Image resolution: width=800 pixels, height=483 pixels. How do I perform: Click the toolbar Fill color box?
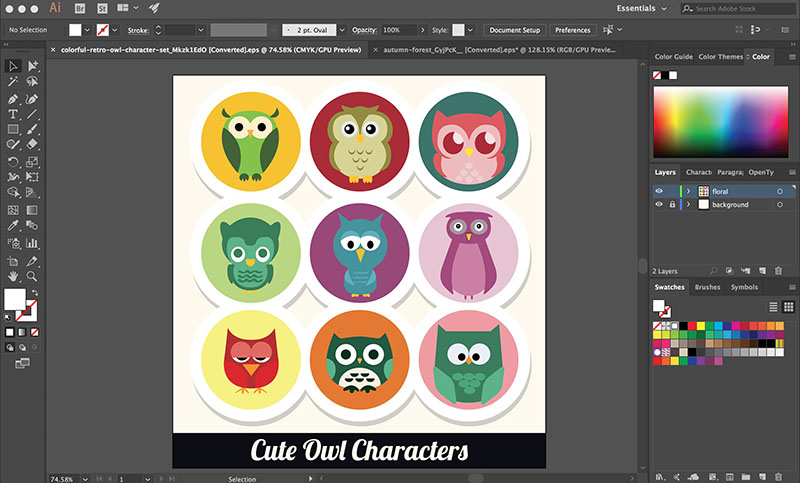15,299
